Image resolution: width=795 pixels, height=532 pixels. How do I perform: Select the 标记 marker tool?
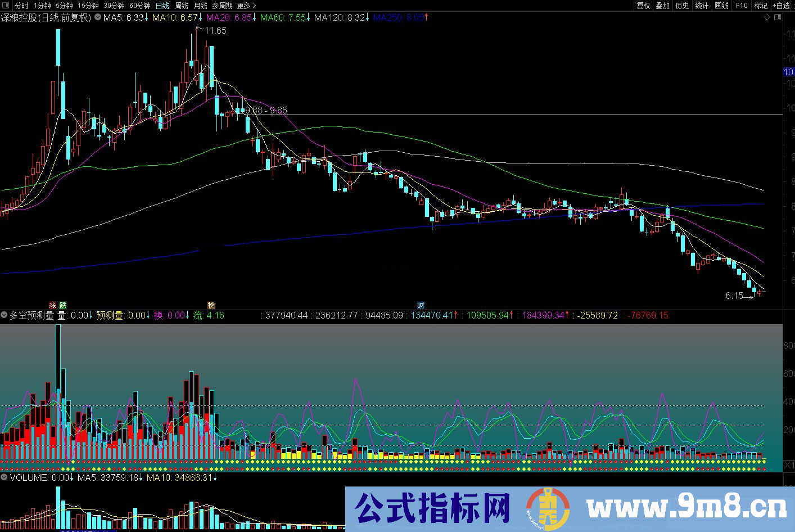pyautogui.click(x=760, y=6)
